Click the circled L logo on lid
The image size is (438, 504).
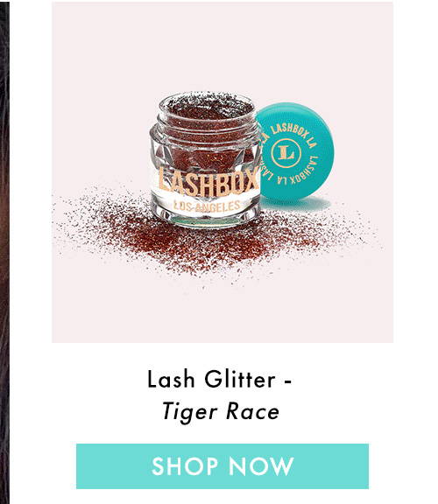(x=286, y=153)
